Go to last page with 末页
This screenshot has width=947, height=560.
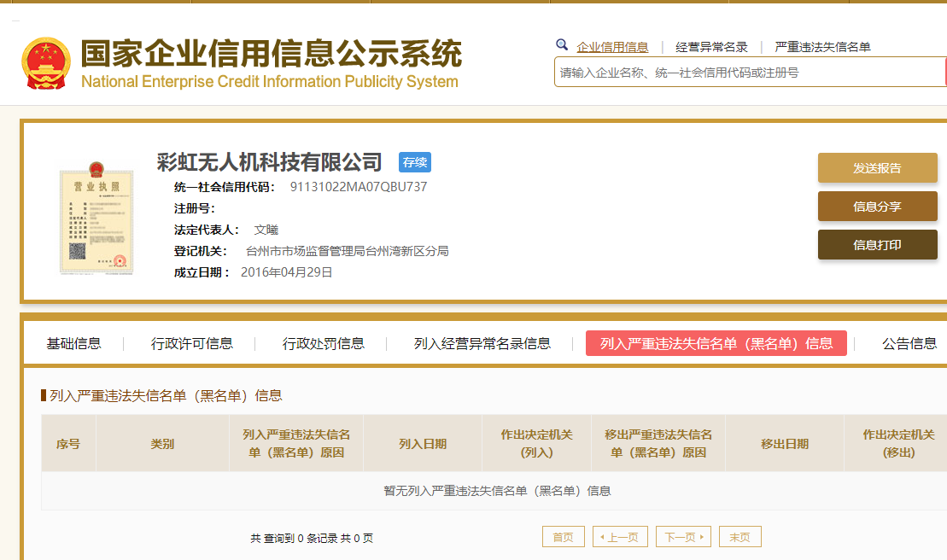tap(739, 536)
